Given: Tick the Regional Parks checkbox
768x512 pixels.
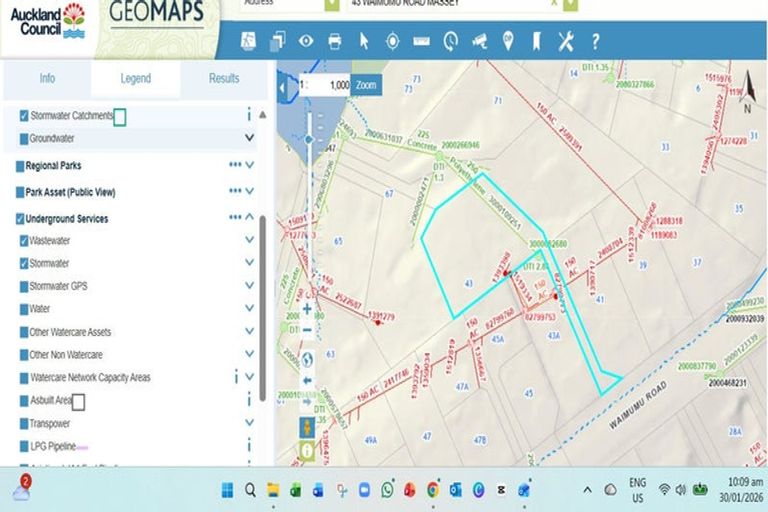Looking at the screenshot, I should coord(20,166).
